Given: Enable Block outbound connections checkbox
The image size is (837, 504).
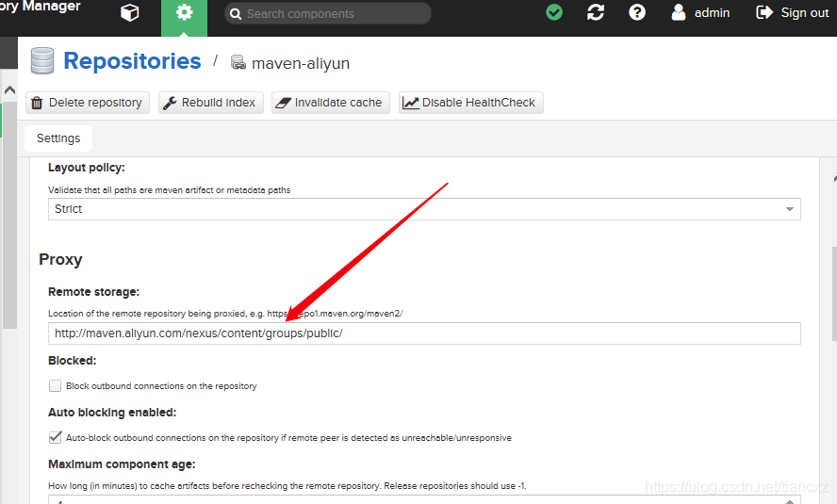Looking at the screenshot, I should point(56,386).
